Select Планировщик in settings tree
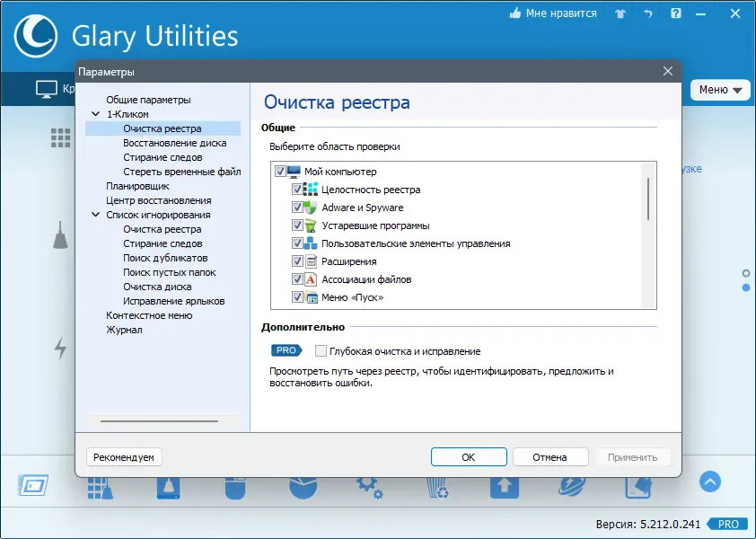The height and width of the screenshot is (539, 756). pyautogui.click(x=137, y=186)
